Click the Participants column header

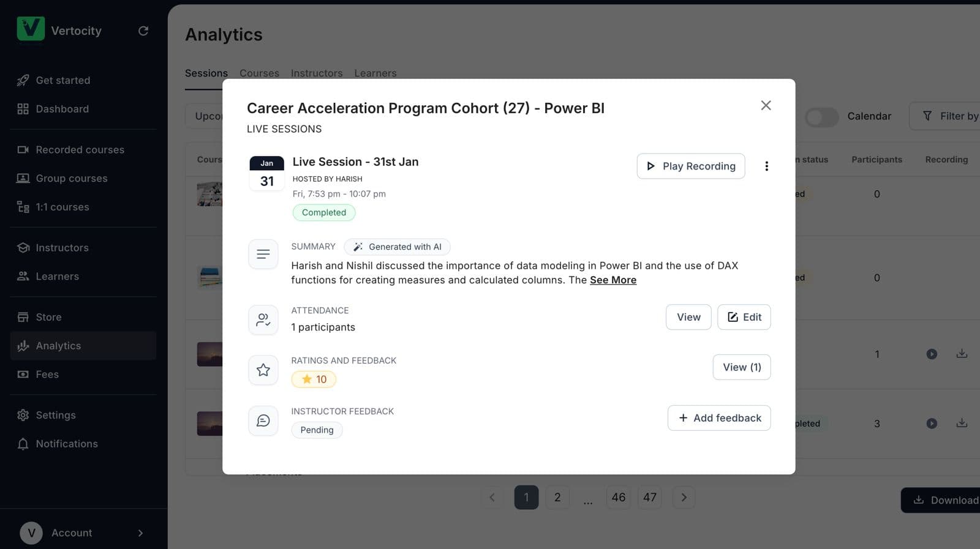click(876, 160)
